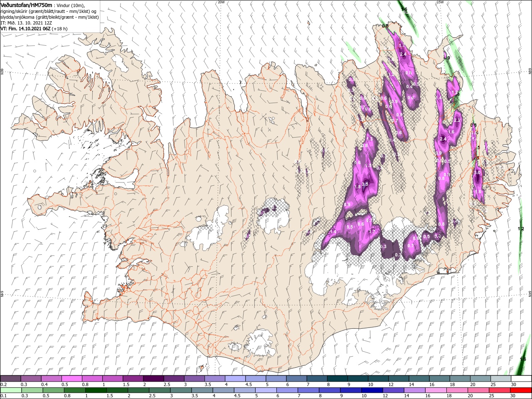Select rain swatch between 25 and 30

(x=500, y=390)
